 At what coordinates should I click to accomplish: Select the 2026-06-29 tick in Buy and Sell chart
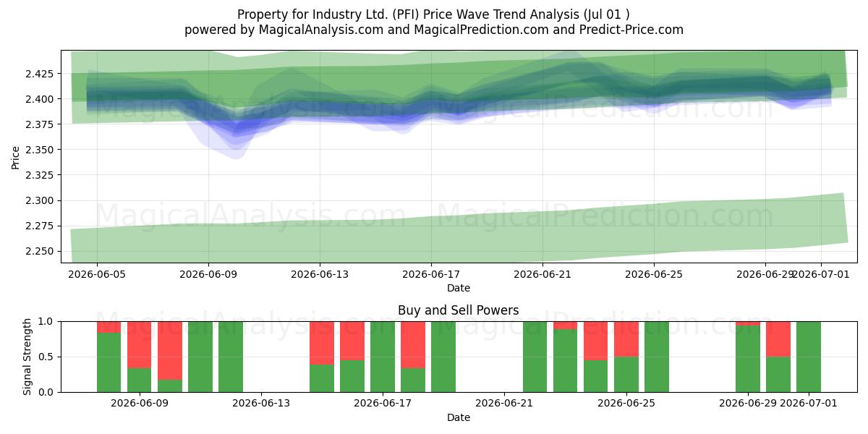tap(747, 404)
